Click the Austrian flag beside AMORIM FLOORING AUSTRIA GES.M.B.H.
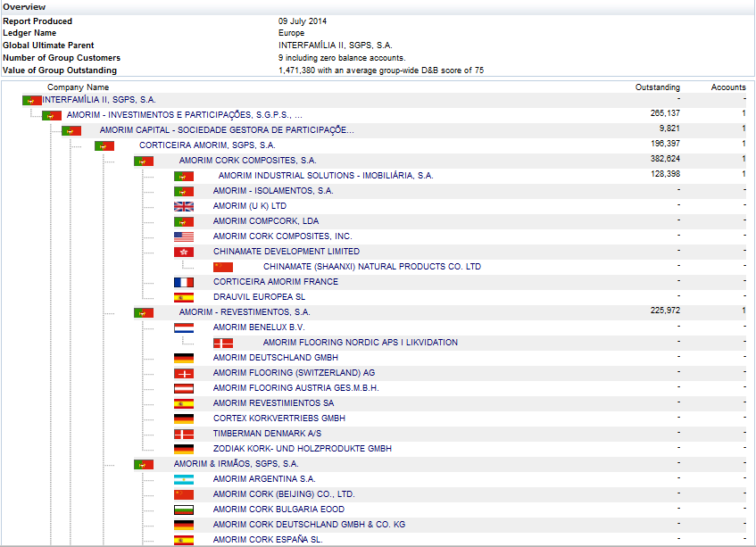Screen dimensions: 756x547 tap(184, 388)
